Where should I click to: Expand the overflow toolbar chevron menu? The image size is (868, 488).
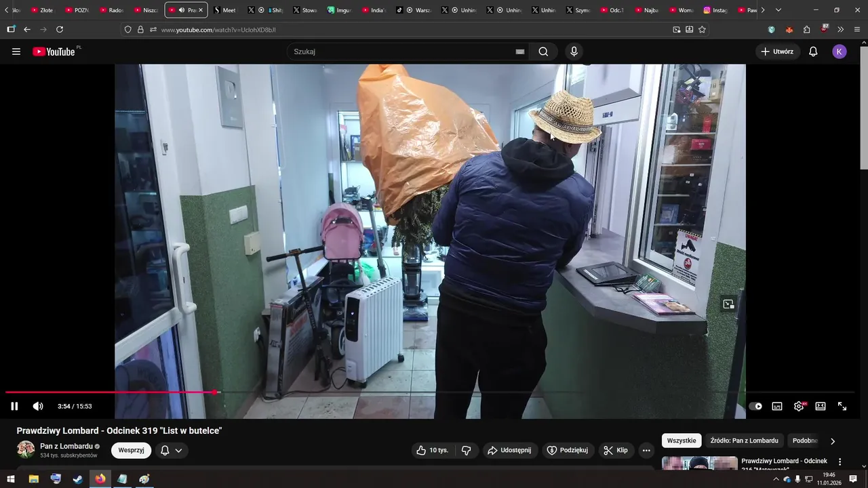point(841,29)
